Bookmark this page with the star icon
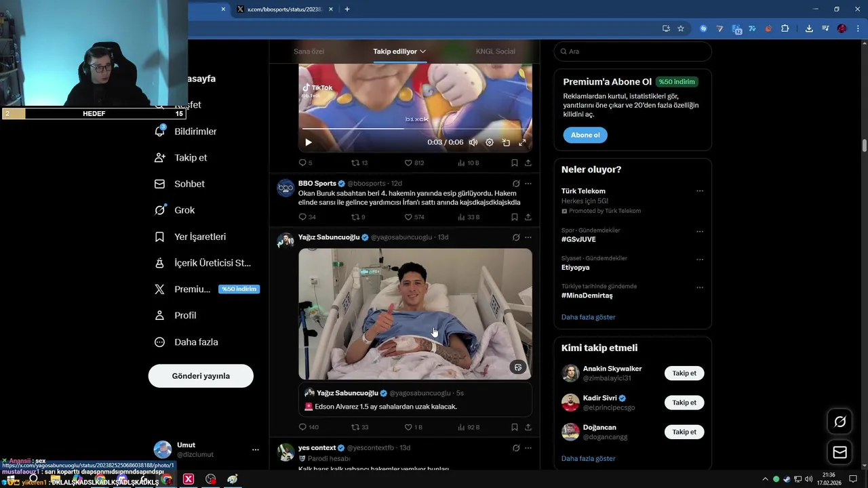The width and height of the screenshot is (868, 488). pos(681,28)
